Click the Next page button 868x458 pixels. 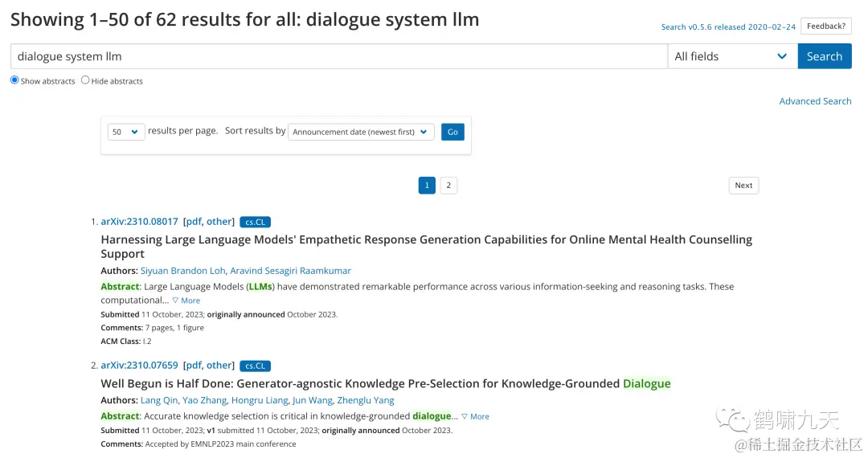(x=743, y=186)
